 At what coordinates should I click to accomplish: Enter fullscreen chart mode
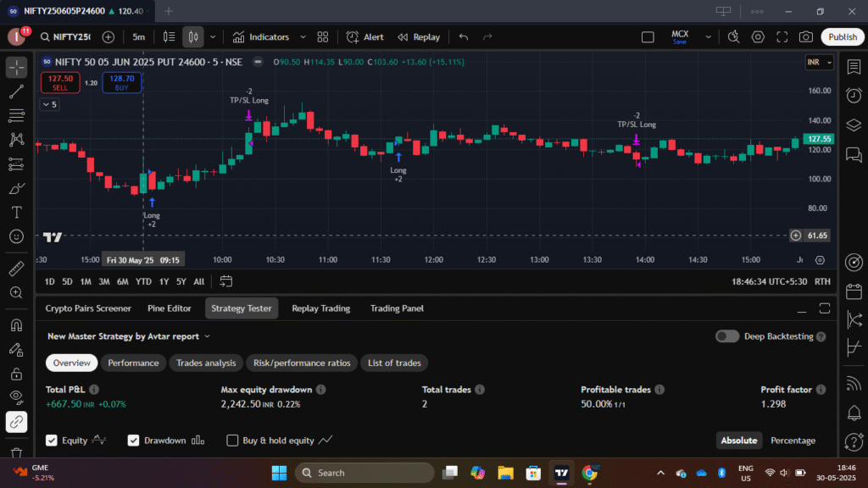782,37
